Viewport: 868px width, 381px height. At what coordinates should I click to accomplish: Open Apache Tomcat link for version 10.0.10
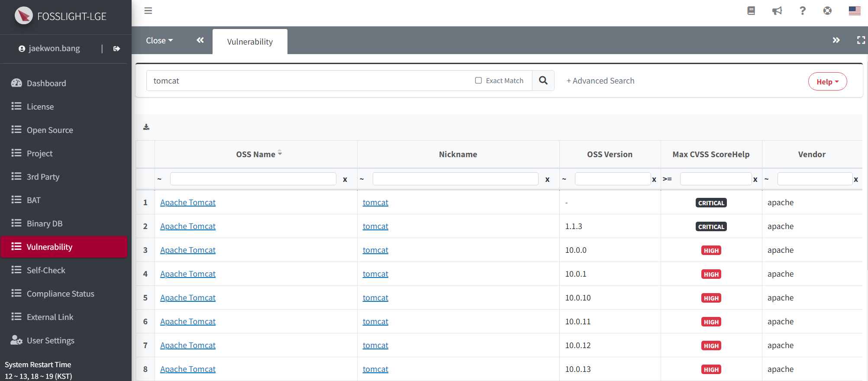pos(188,297)
